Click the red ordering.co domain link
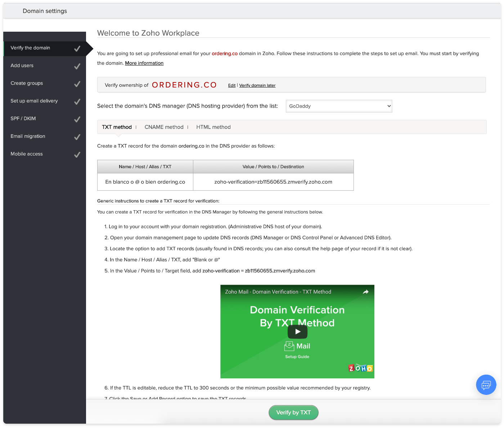The image size is (504, 428). (x=225, y=53)
